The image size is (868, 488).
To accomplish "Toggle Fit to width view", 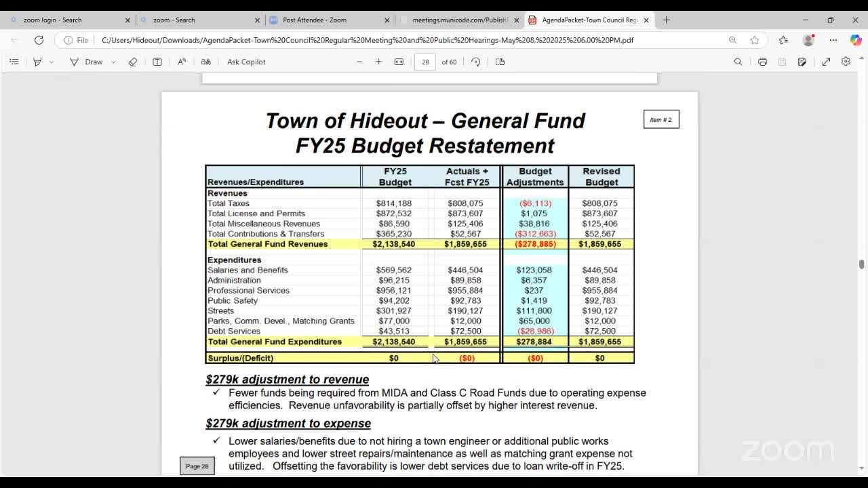I will [x=399, y=62].
